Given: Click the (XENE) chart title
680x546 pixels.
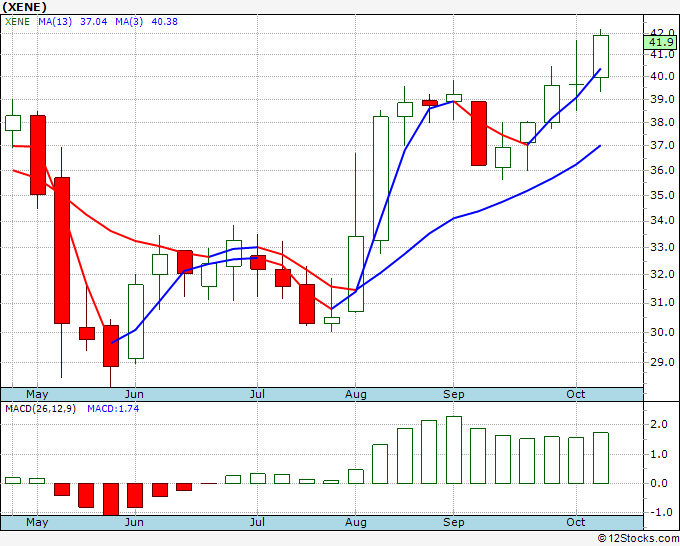Looking at the screenshot, I should [24, 7].
